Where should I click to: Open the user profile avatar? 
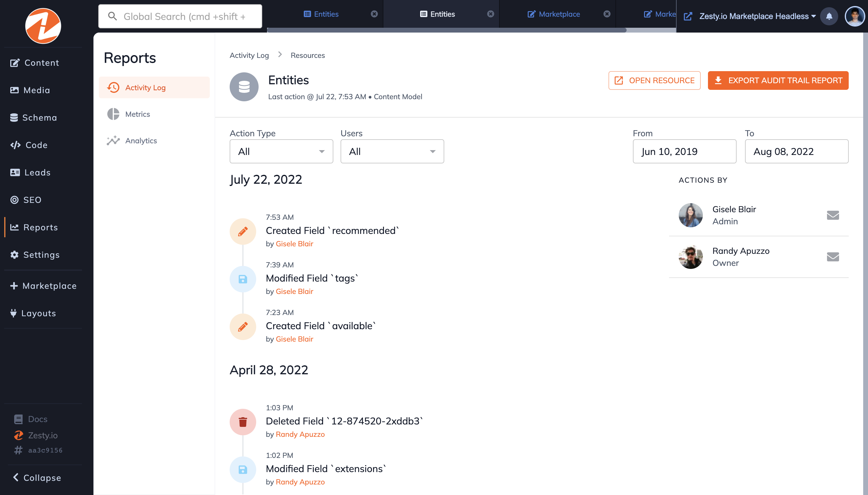coord(854,16)
